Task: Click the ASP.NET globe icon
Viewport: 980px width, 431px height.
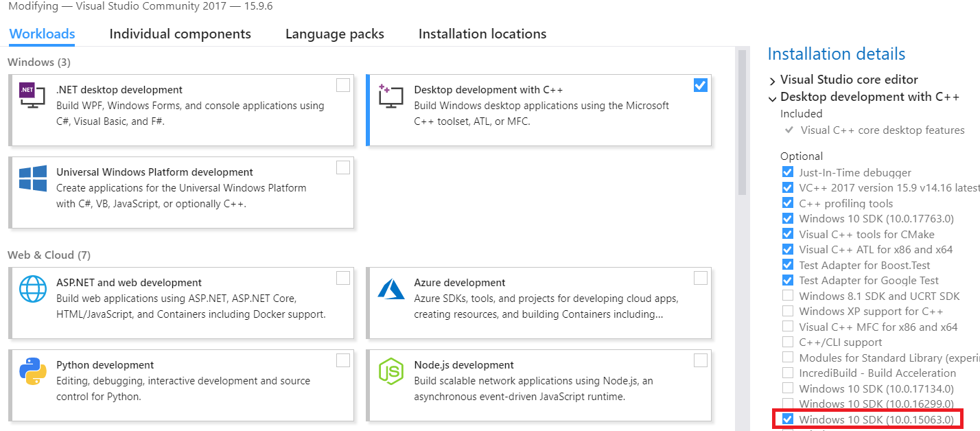Action: point(33,289)
